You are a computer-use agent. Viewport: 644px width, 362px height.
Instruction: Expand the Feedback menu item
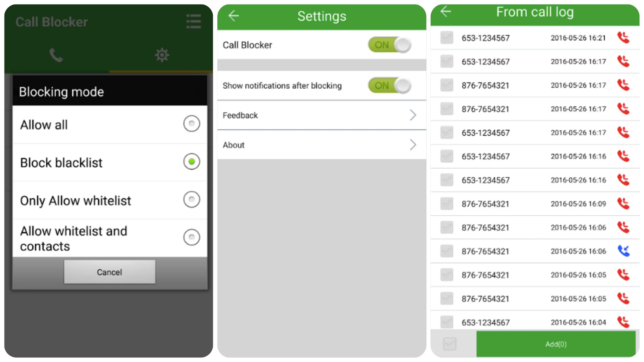click(322, 115)
